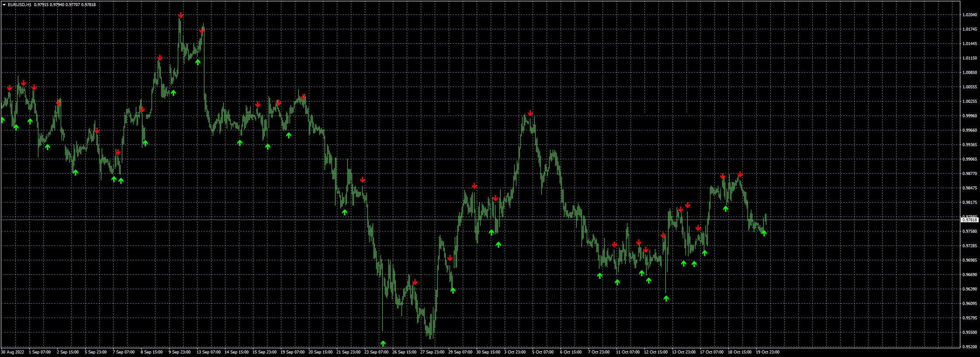
Task: Click the current price tag 0.97818
Action: pyautogui.click(x=970, y=220)
